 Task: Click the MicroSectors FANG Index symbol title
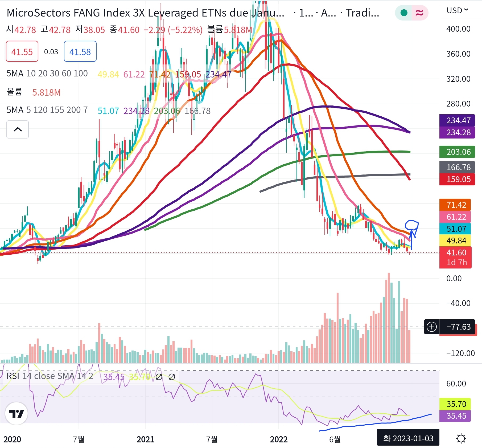(x=145, y=13)
